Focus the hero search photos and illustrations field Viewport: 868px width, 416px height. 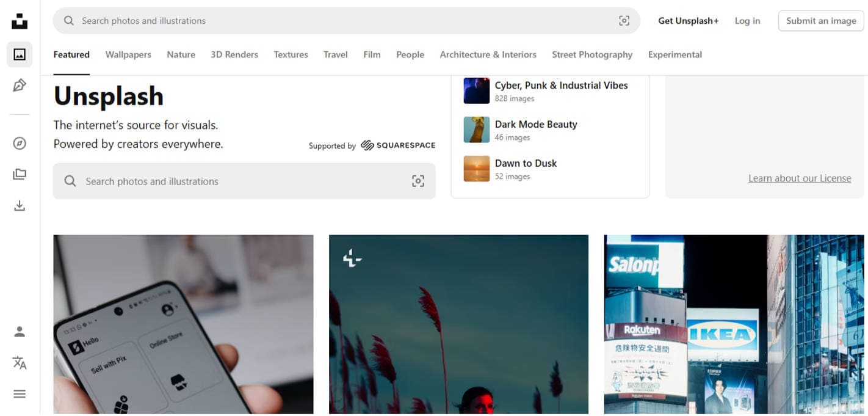tap(244, 181)
